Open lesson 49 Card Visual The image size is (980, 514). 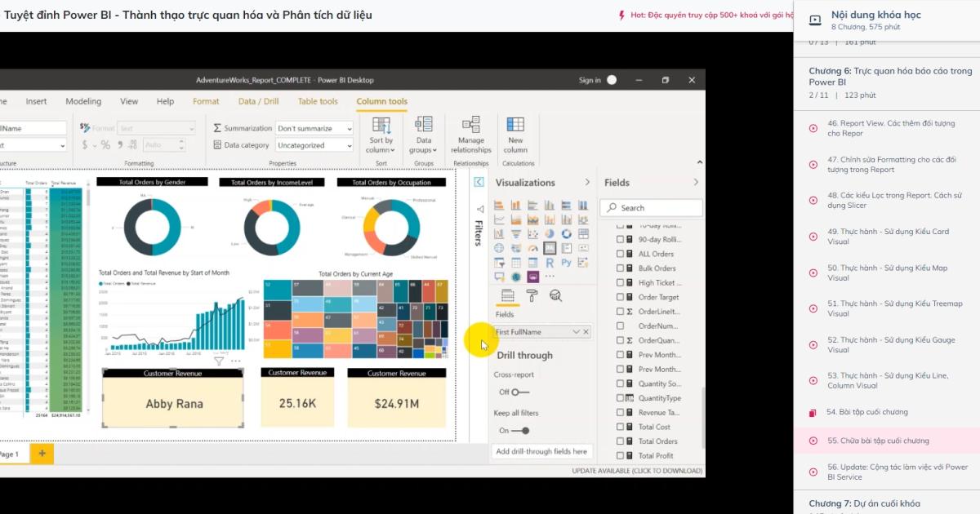click(x=888, y=237)
